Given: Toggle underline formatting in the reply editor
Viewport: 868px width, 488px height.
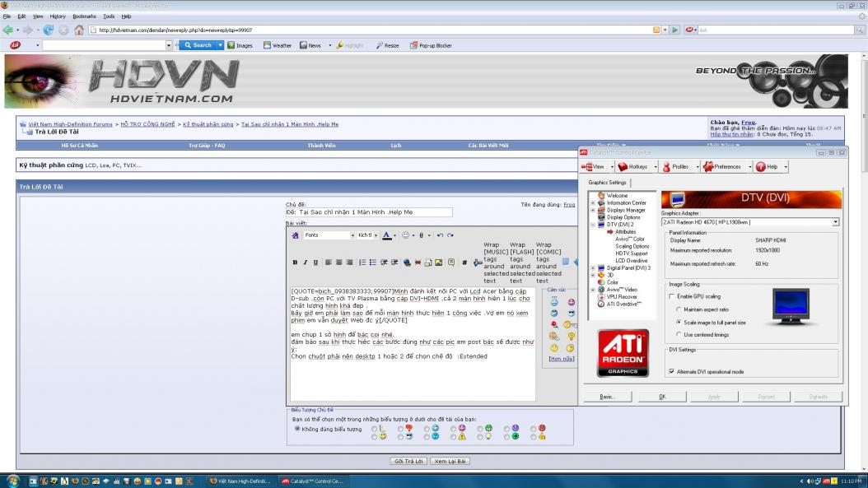Looking at the screenshot, I should click(x=315, y=263).
